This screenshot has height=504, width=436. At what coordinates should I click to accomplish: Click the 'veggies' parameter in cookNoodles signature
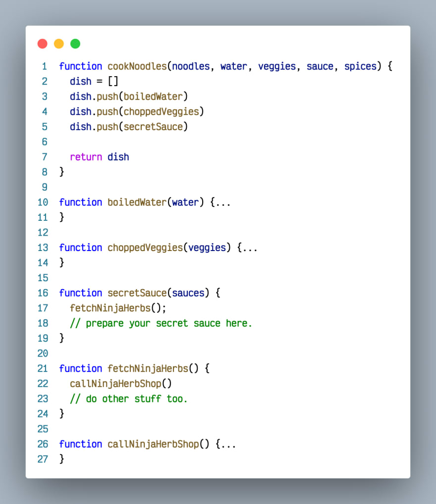277,66
